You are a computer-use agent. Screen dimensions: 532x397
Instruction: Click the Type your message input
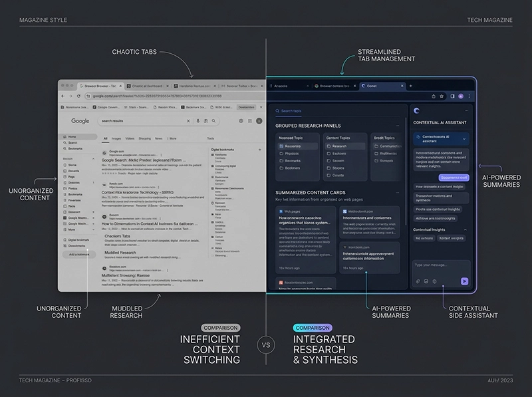click(x=441, y=265)
